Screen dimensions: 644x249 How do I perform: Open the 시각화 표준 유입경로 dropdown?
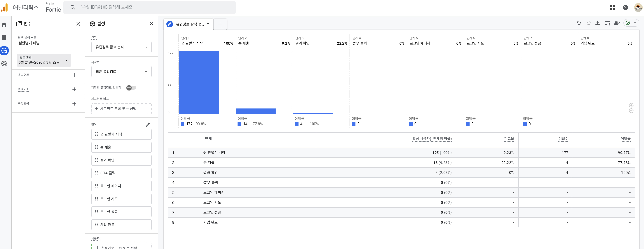[122, 72]
